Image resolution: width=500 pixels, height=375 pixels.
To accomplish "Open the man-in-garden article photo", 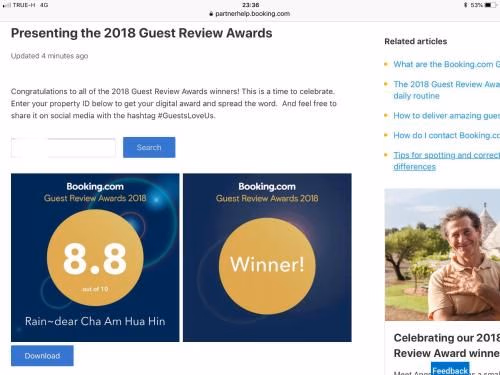I will (442, 255).
